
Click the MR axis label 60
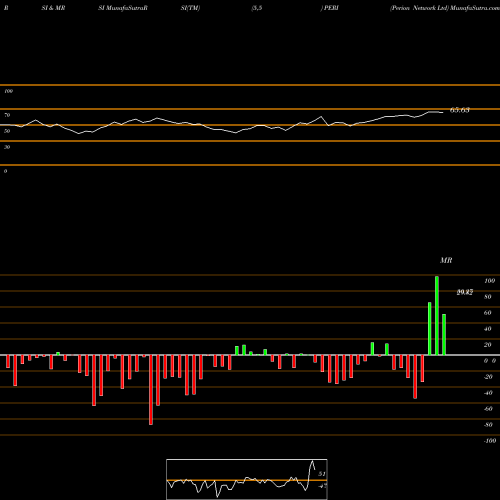(x=488, y=313)
